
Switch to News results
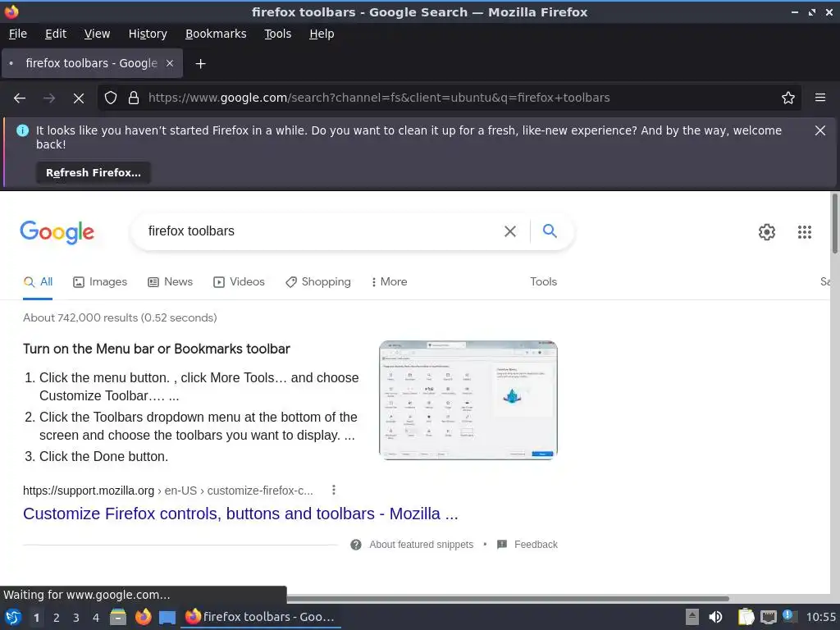(x=171, y=282)
